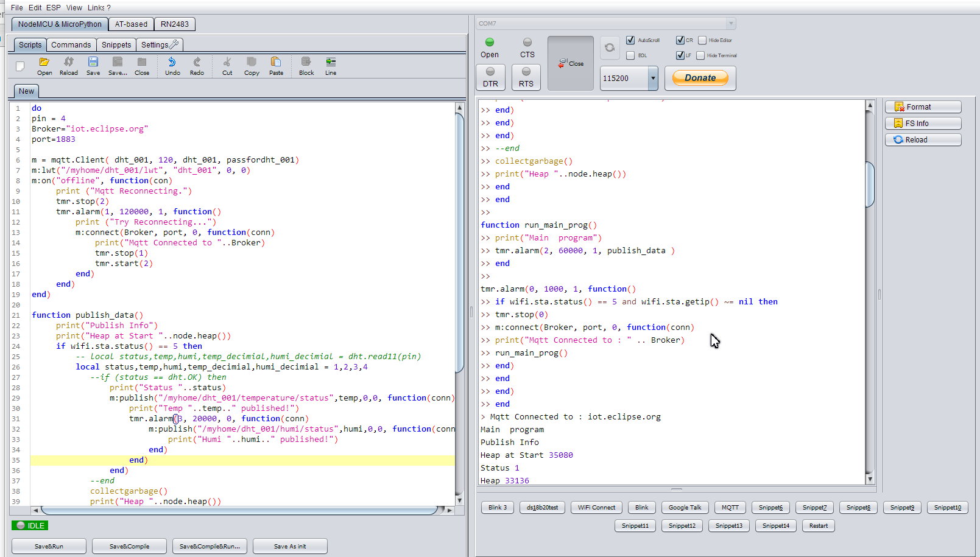Uncheck the CR checkbox

pos(680,40)
